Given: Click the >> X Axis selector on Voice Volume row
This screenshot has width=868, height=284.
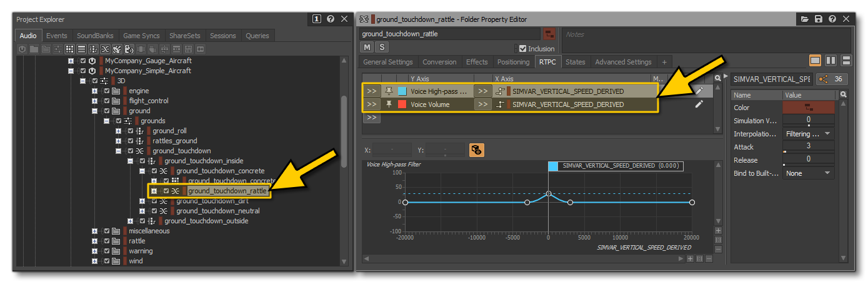Looking at the screenshot, I should click(x=482, y=104).
